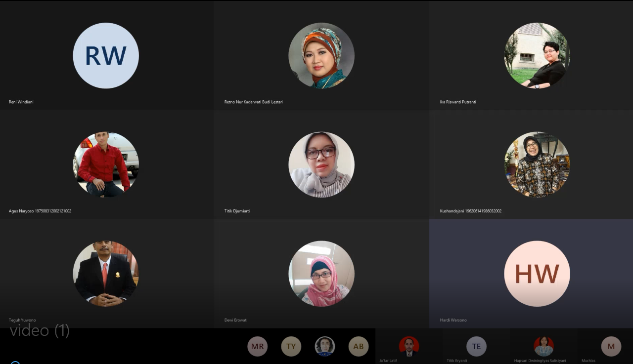This screenshot has width=633, height=364.
Task: Click the MR participant initials circle
Action: (257, 346)
